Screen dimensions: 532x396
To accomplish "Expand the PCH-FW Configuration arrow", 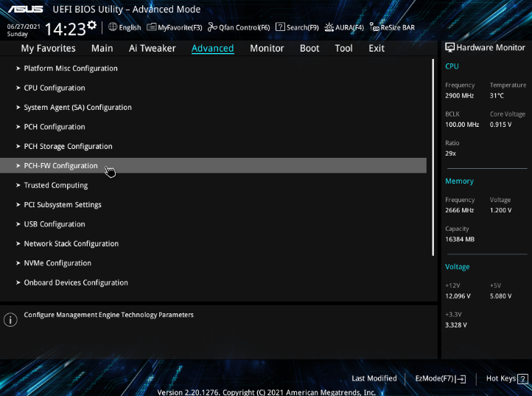I will (18, 166).
